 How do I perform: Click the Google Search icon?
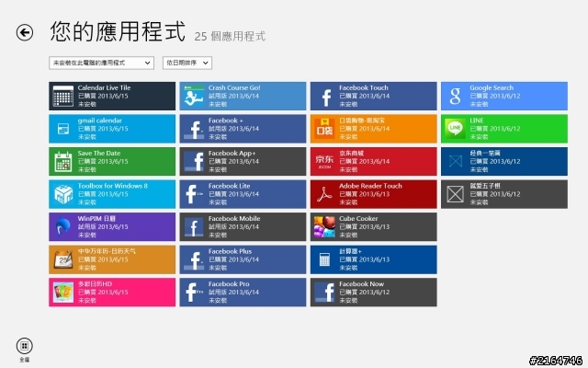(456, 96)
